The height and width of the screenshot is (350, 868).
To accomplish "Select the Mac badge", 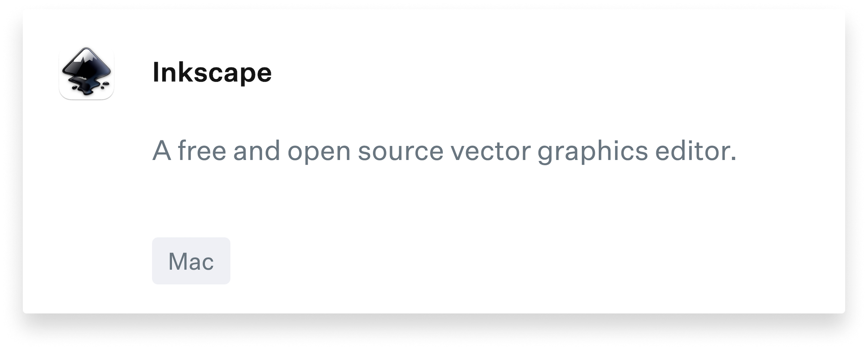I will coord(191,261).
